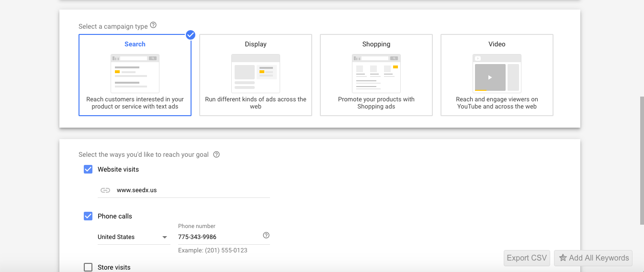644x272 pixels.
Task: Click the website URL input field
Action: [184, 190]
